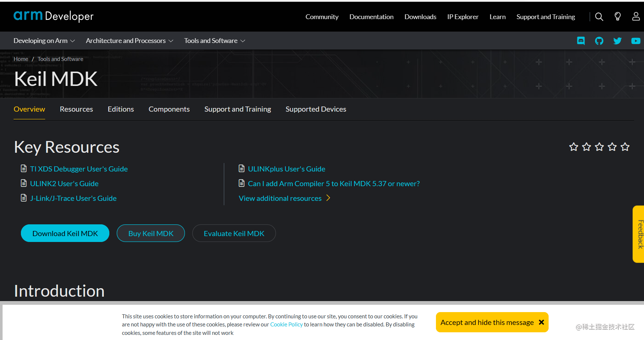Go to Home breadcrumb

(x=21, y=59)
